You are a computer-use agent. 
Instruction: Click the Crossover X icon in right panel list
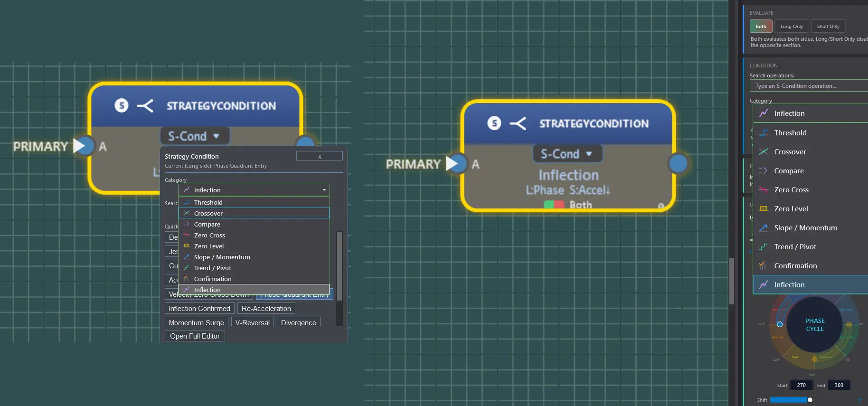tap(764, 152)
